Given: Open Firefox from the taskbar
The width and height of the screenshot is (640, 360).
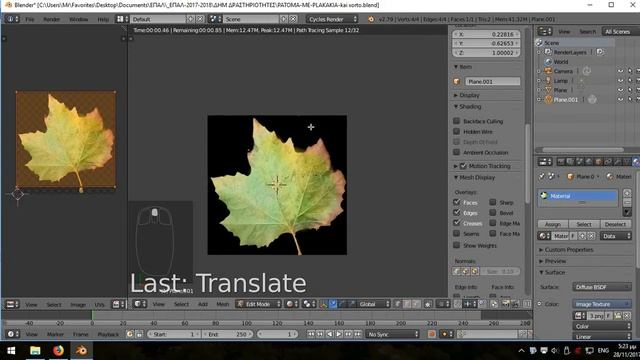Looking at the screenshot, I should pos(58,351).
